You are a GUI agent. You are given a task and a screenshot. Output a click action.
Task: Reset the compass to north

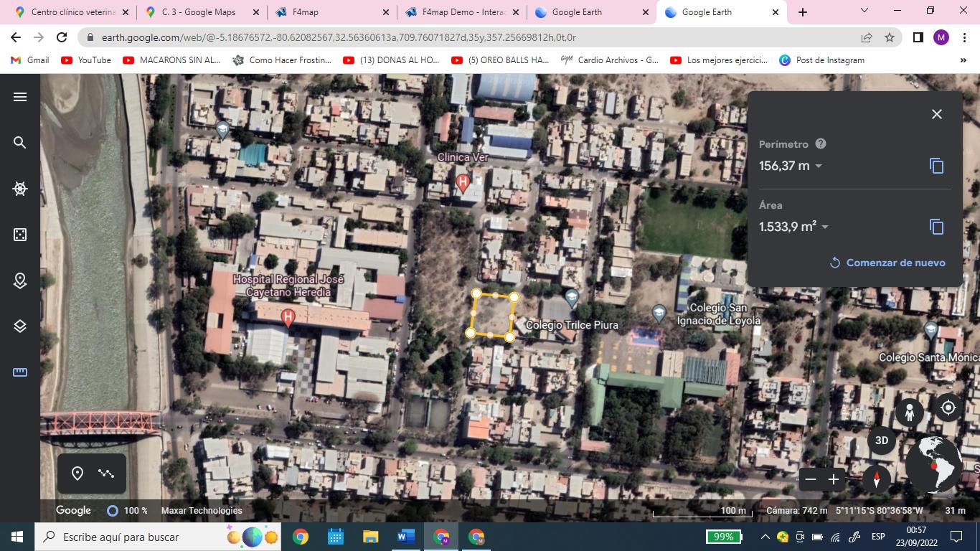tap(876, 479)
